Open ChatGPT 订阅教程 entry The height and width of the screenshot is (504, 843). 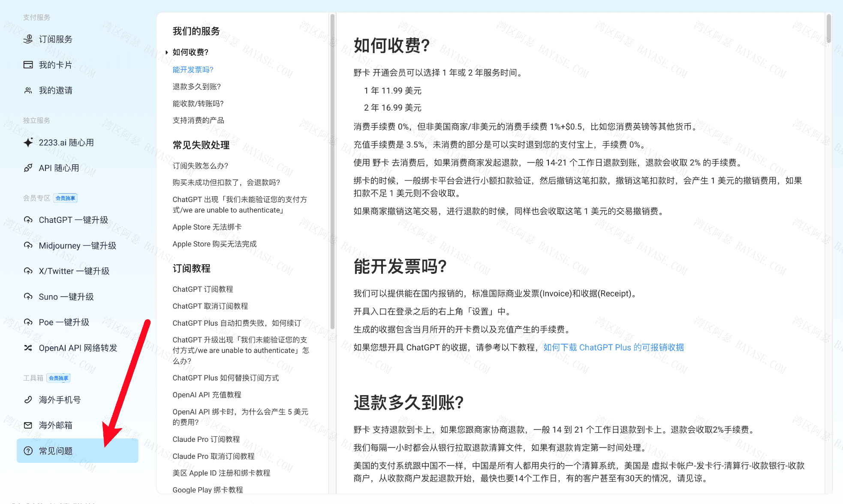tap(203, 289)
